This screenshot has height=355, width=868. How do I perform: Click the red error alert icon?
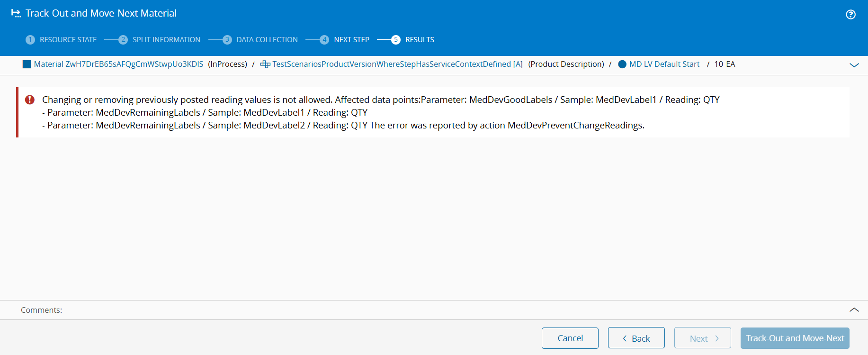coord(30,100)
